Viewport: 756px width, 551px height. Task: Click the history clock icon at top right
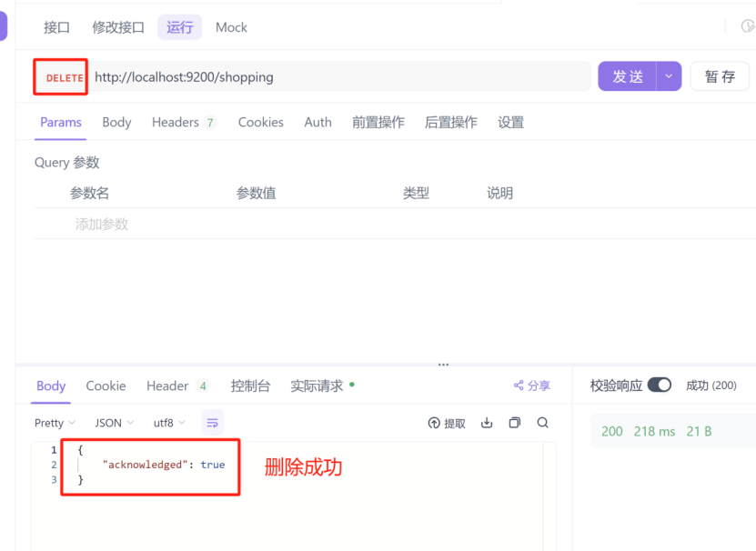pyautogui.click(x=747, y=26)
